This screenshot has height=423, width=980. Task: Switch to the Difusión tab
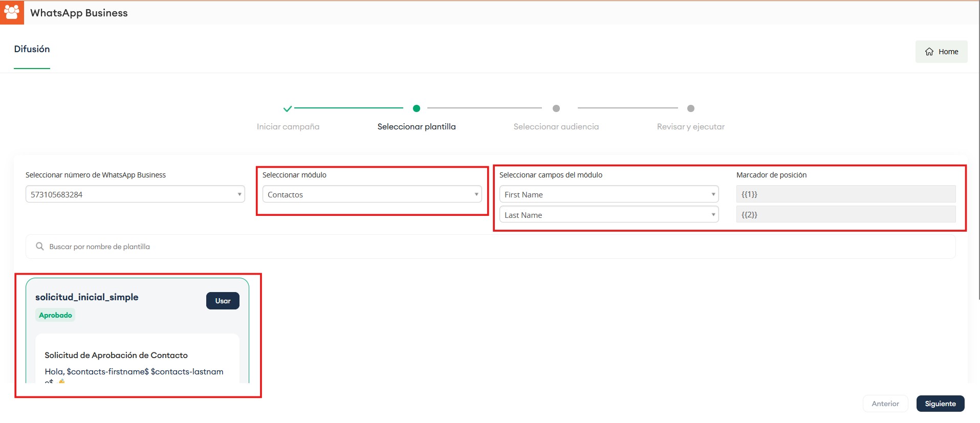pyautogui.click(x=32, y=49)
